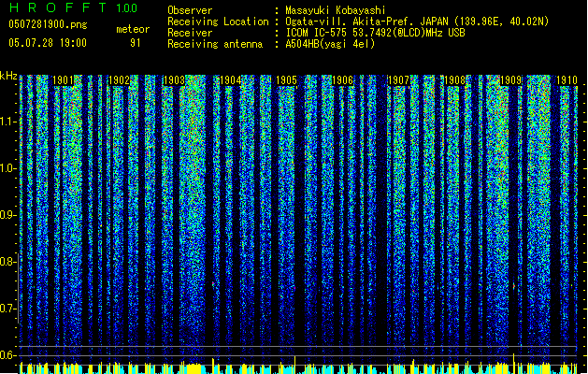Click the Receiver field label
Image resolution: width=588 pixels, height=374 pixels.
point(190,33)
